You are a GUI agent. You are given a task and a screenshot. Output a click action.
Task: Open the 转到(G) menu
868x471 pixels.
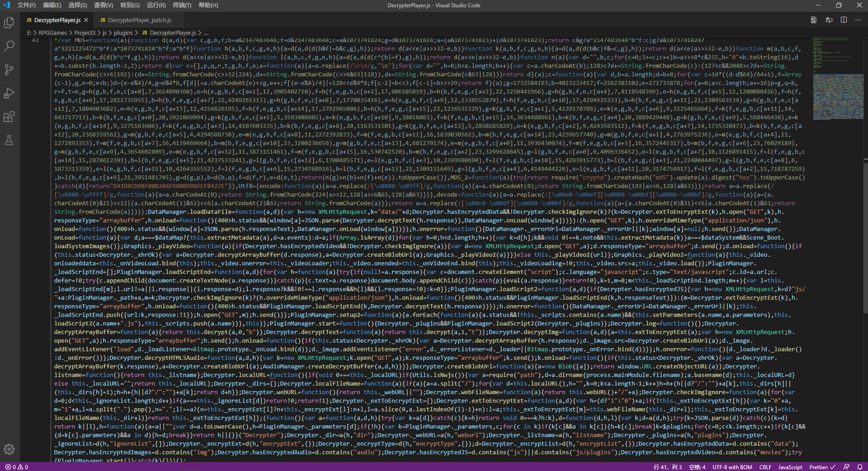tap(130, 5)
